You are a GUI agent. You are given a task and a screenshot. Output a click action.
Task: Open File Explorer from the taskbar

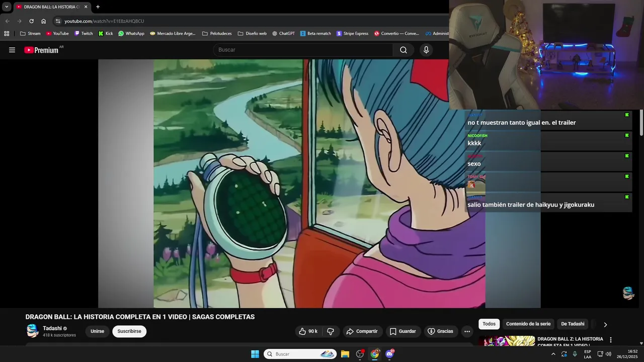coord(345,354)
